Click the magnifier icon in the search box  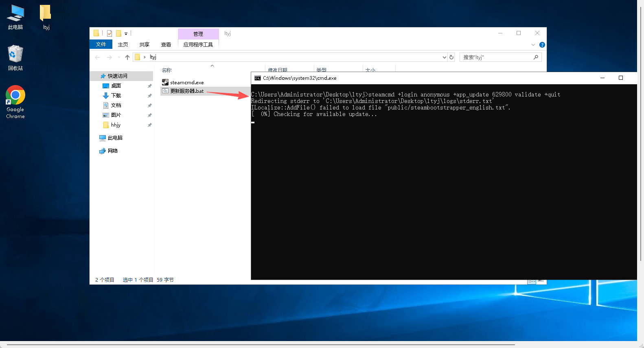536,57
